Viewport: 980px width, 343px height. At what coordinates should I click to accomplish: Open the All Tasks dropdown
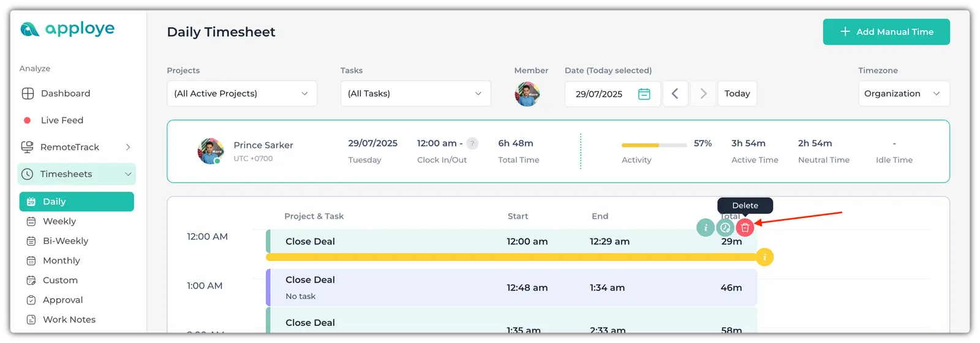(415, 94)
